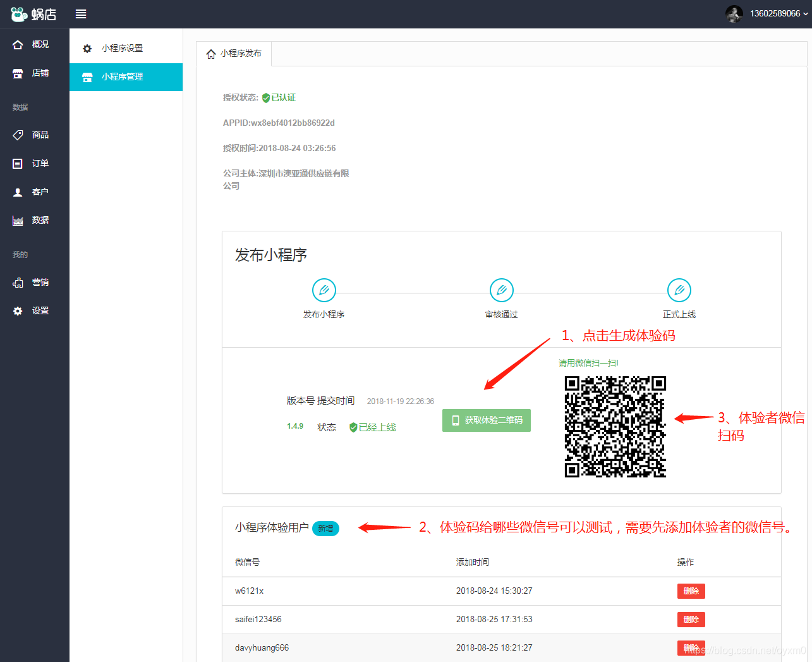Click the green check icon beside 已经上线

coord(353,427)
